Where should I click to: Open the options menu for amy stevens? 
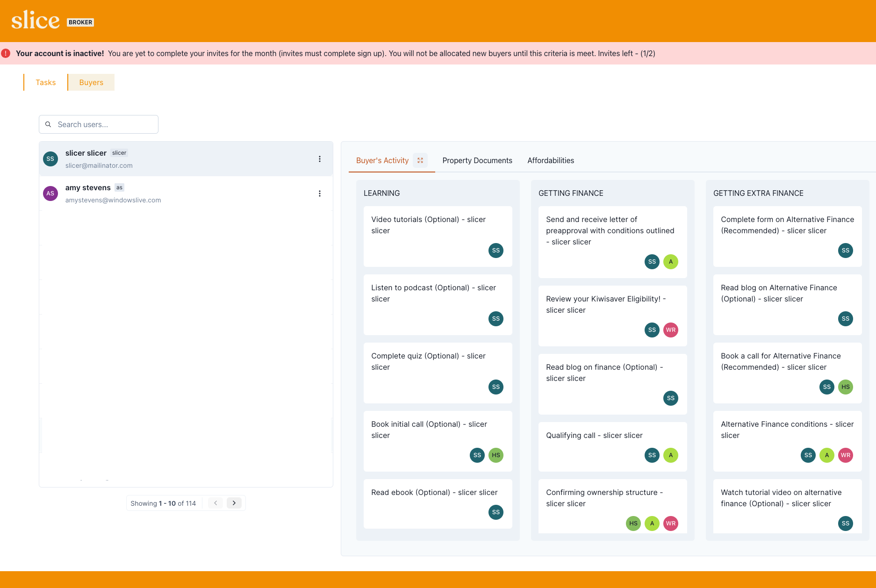pyautogui.click(x=320, y=194)
